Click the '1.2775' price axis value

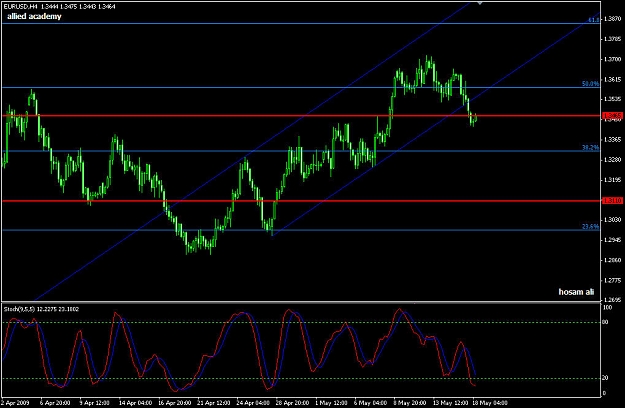pos(612,280)
